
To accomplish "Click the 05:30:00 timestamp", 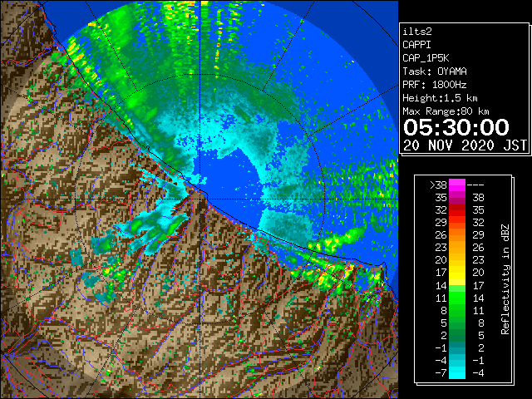I will tap(456, 127).
